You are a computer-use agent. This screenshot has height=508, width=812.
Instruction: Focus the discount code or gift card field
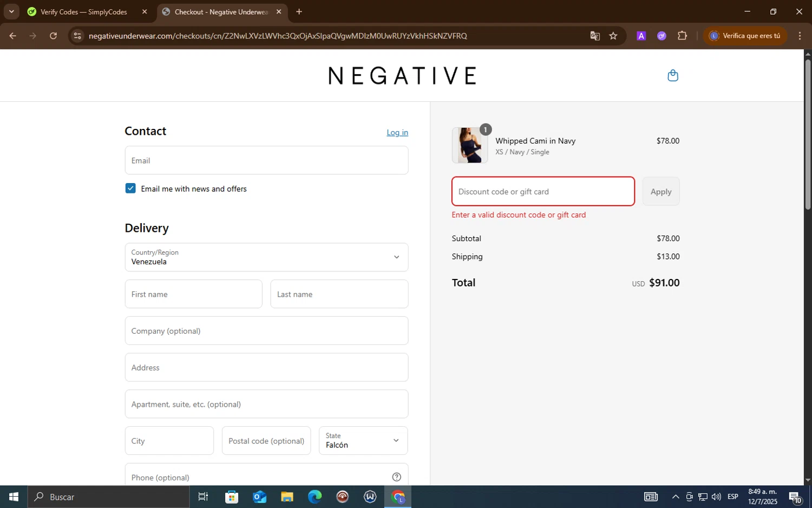(543, 191)
